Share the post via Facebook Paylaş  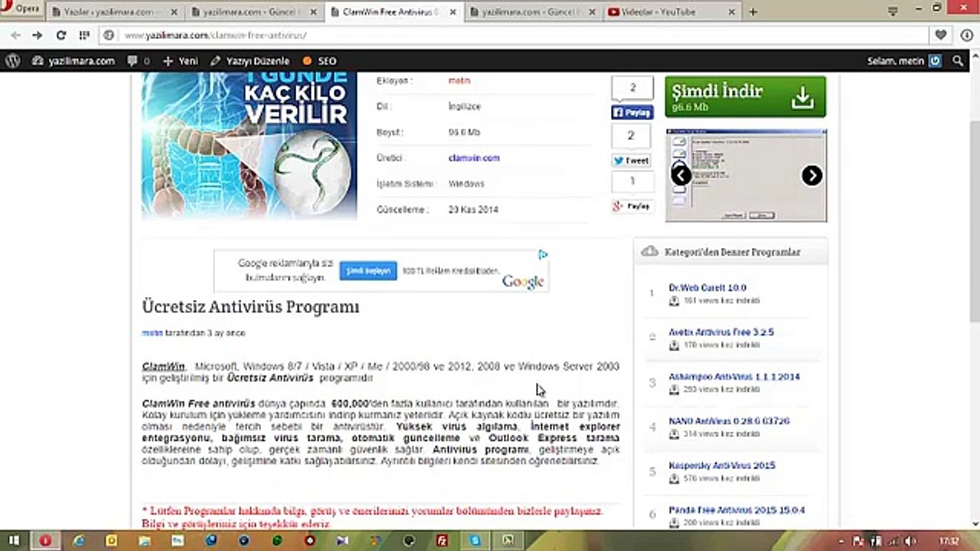point(632,112)
